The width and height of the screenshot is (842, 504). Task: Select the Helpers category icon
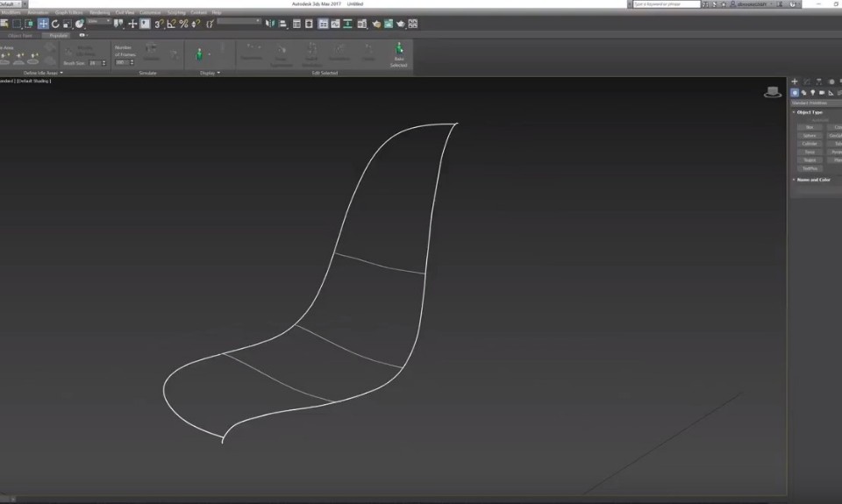(x=831, y=93)
